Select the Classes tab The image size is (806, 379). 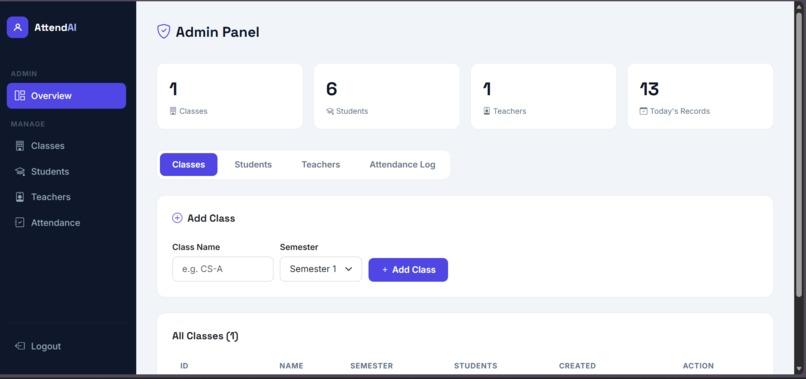tap(189, 165)
